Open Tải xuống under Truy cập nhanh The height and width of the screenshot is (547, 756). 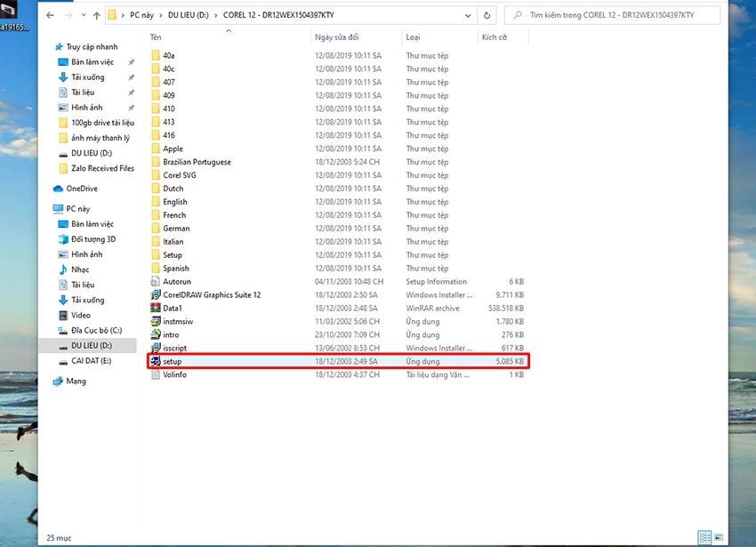(x=87, y=77)
